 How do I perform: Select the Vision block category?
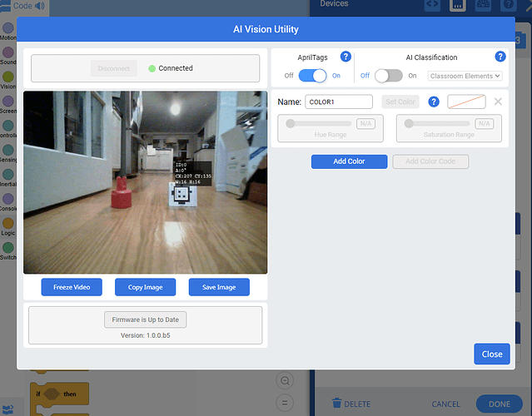tap(8, 80)
